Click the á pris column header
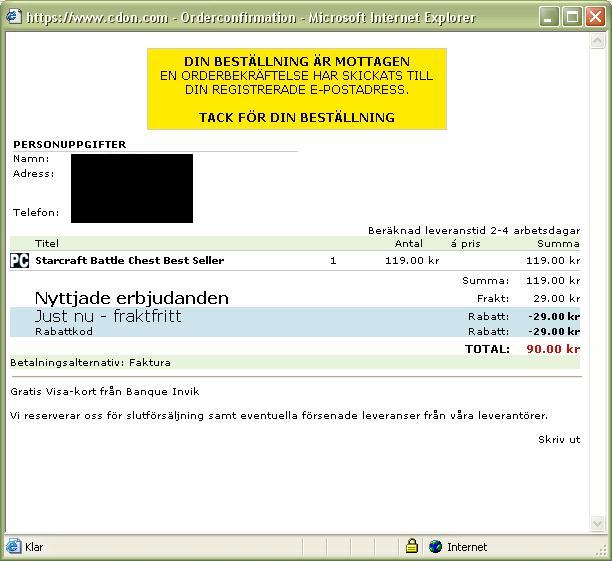 (x=466, y=244)
